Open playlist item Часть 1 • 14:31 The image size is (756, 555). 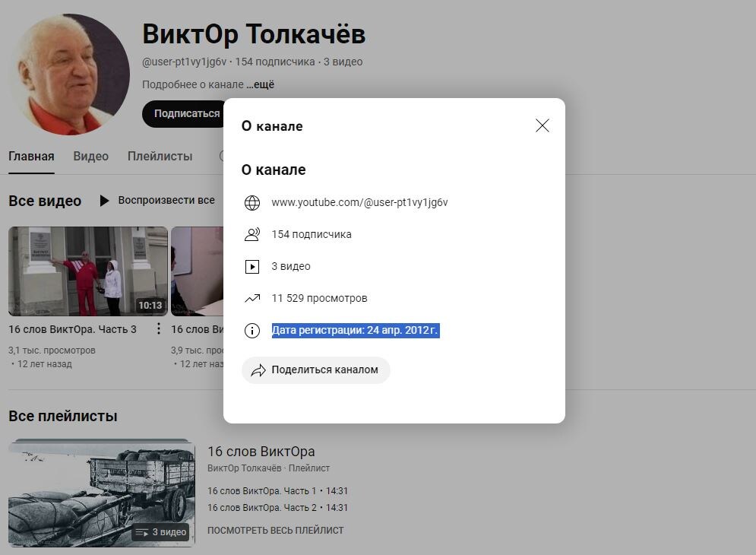coord(278,491)
